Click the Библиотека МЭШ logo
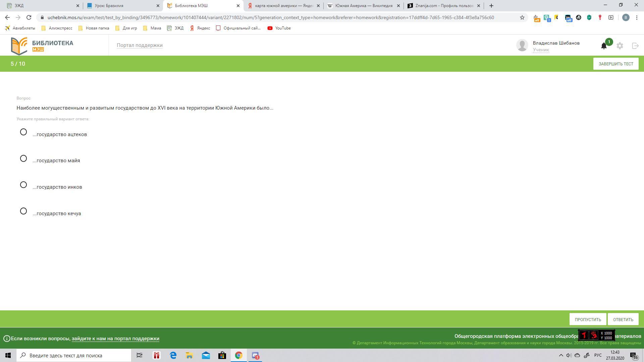644x362 pixels. click(x=42, y=46)
